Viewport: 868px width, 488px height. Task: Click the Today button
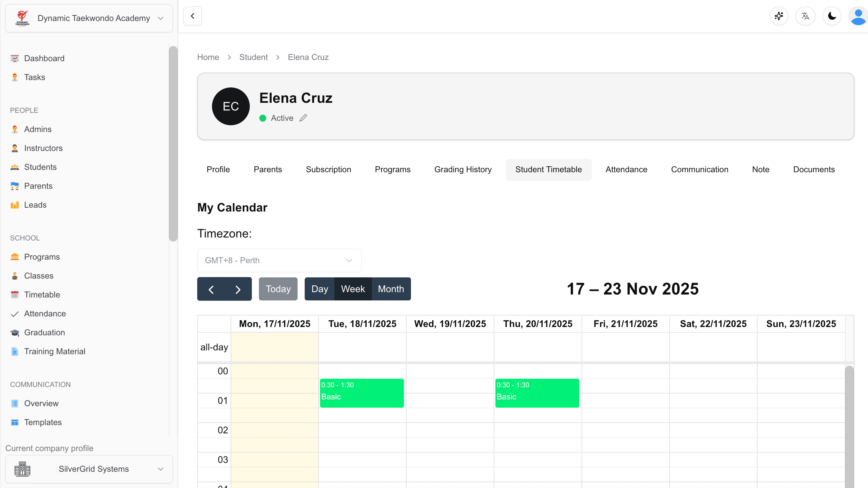pyautogui.click(x=278, y=289)
